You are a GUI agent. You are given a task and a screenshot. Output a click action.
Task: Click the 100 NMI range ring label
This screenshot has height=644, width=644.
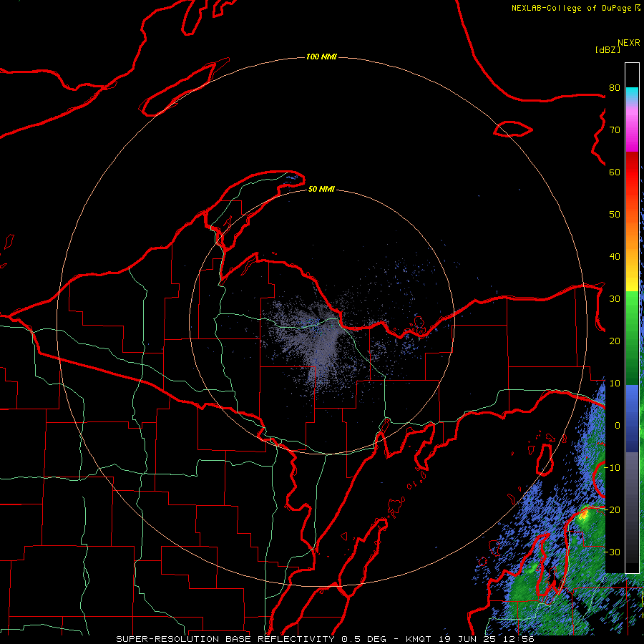(x=321, y=57)
